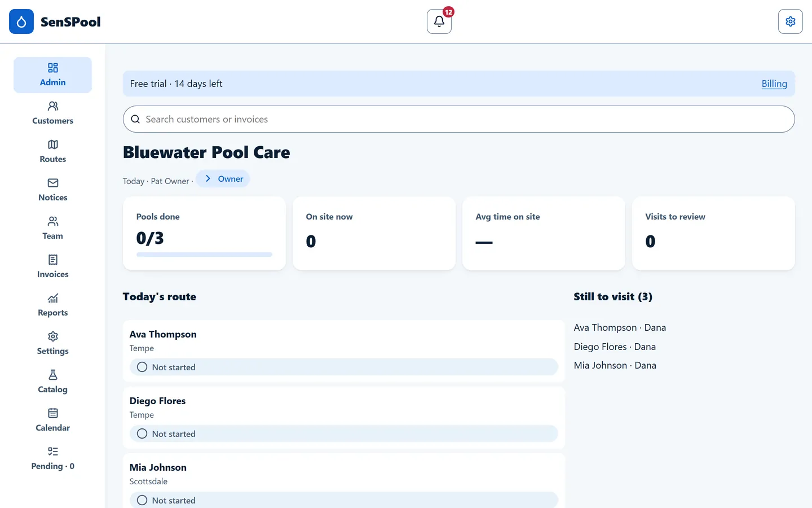Open the Routes menu label
The height and width of the screenshot is (508, 812).
(53, 159)
